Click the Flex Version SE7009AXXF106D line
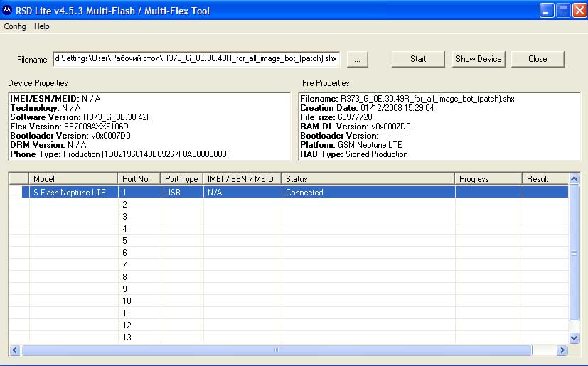This screenshot has height=366, width=588. point(70,127)
